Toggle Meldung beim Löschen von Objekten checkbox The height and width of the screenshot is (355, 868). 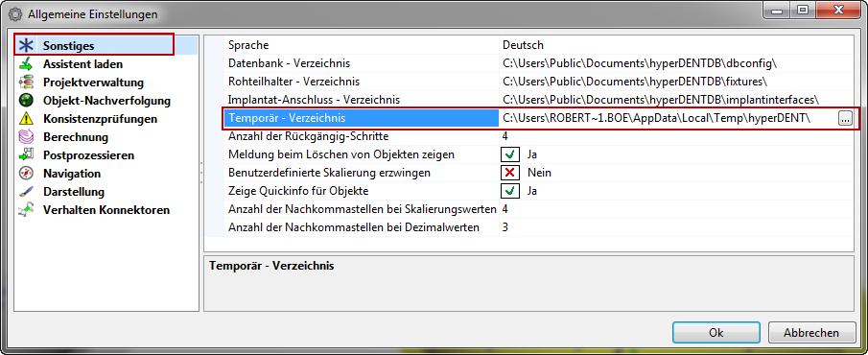point(510,154)
